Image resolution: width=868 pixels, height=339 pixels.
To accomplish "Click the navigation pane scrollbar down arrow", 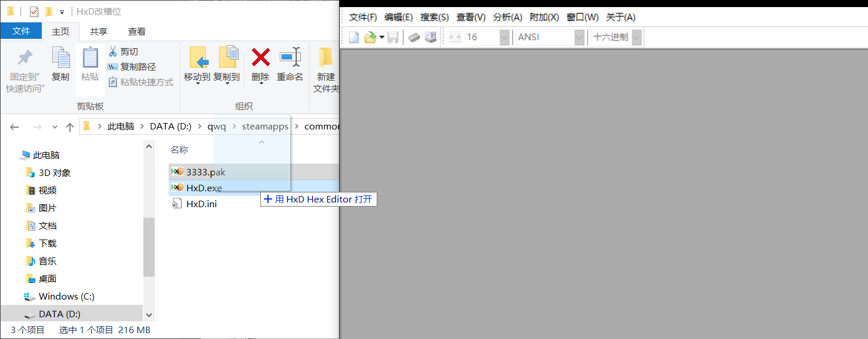I will click(149, 315).
